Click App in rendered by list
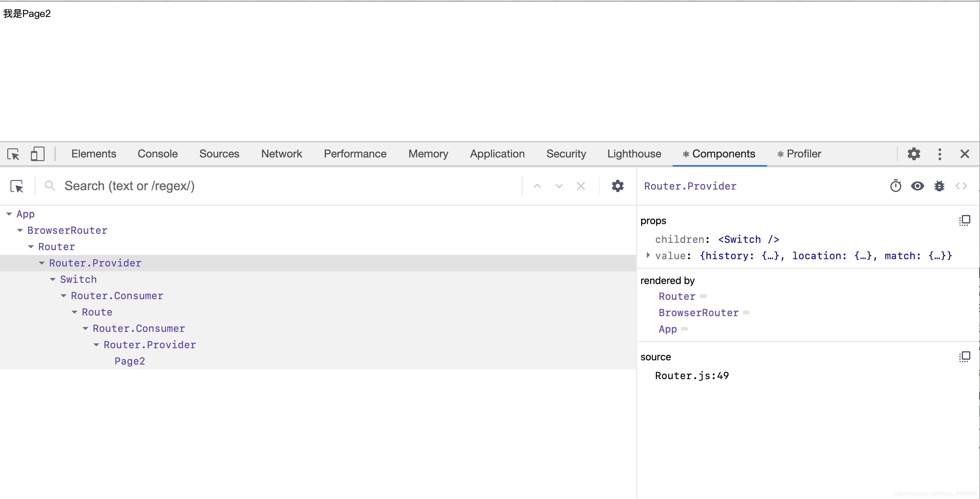Viewport: 980px width, 499px height. (x=668, y=329)
